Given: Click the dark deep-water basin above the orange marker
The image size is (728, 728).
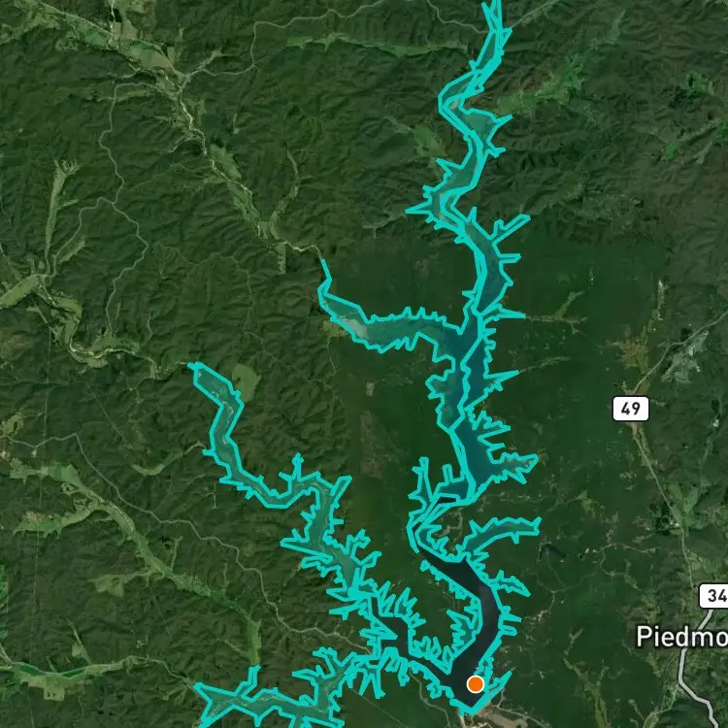Looking at the screenshot, I should 469,617.
